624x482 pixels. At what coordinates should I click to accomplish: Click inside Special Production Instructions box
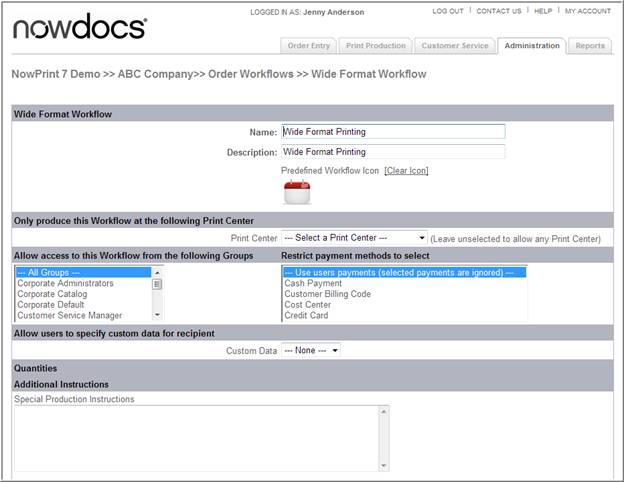tap(200, 438)
